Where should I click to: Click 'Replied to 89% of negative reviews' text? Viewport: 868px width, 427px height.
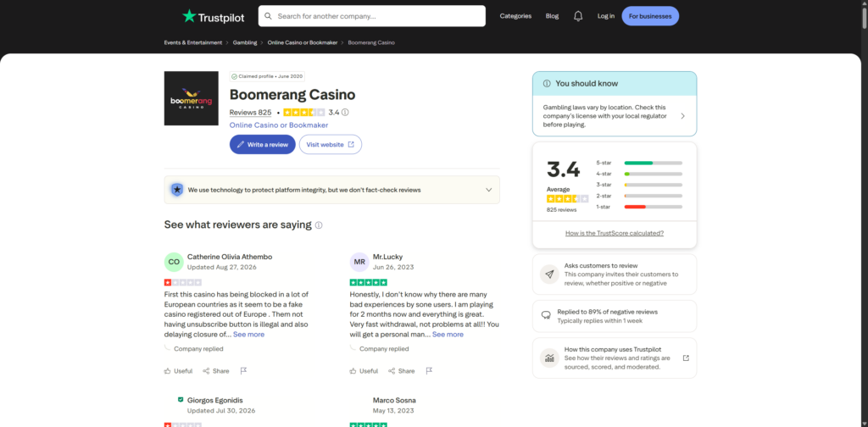click(609, 312)
